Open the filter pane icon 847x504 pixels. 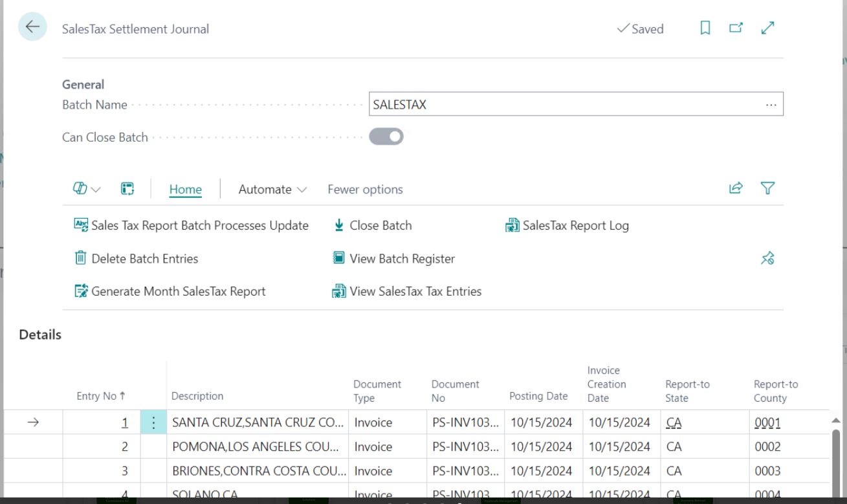click(x=767, y=188)
